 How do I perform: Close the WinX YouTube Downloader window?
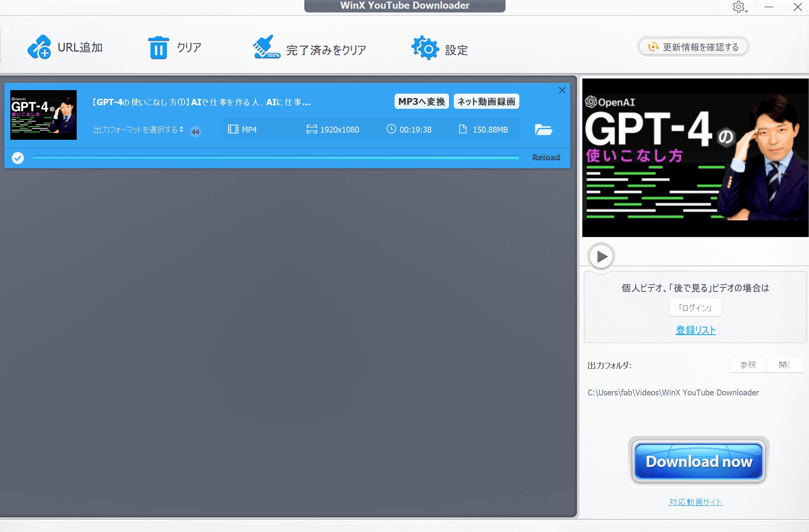coord(797,7)
